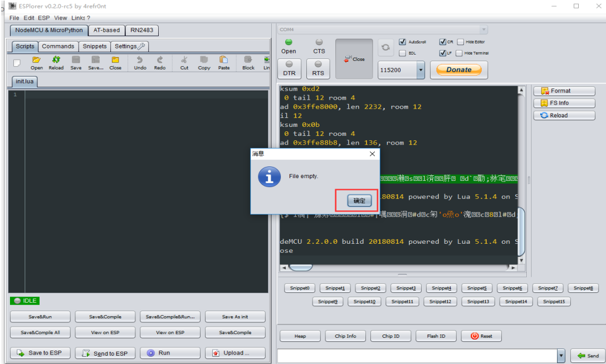This screenshot has width=606, height=364.
Task: Open the ESP menu
Action: point(43,18)
